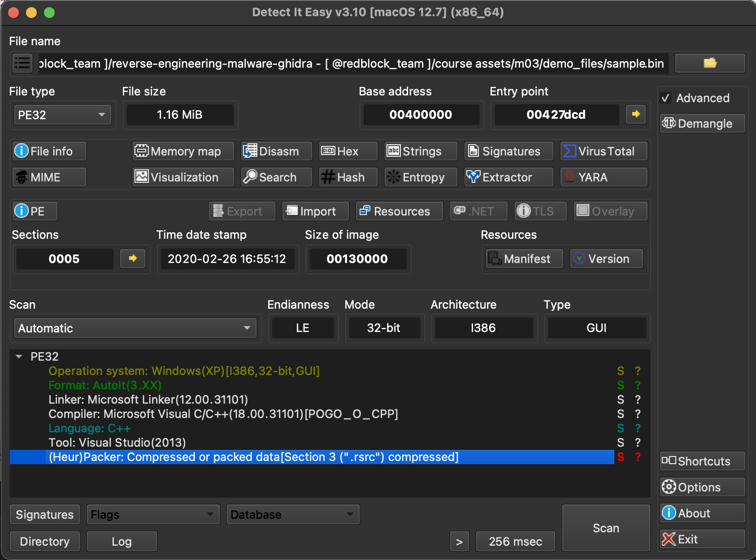Open the File info panel

point(49,151)
